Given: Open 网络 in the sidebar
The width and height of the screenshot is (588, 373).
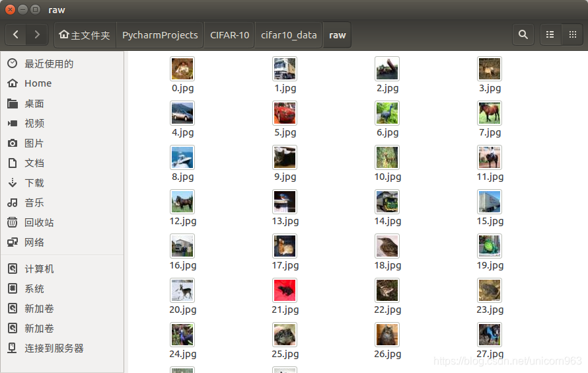Looking at the screenshot, I should [x=62, y=243].
